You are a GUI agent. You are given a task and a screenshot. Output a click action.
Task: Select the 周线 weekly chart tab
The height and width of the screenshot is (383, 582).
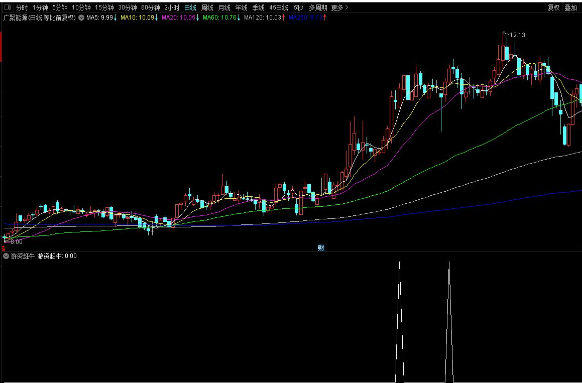click(x=207, y=7)
